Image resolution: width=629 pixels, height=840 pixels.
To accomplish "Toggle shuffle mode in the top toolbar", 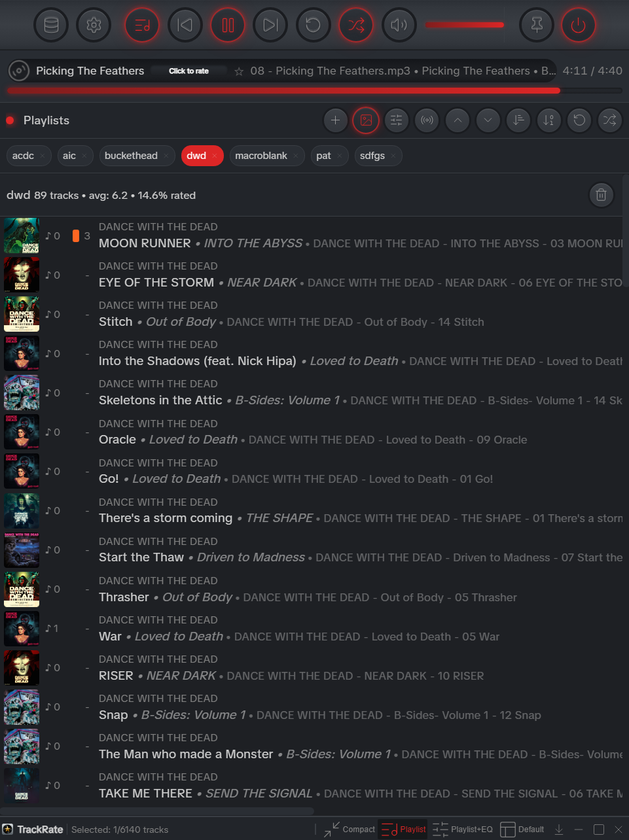I will [x=355, y=24].
